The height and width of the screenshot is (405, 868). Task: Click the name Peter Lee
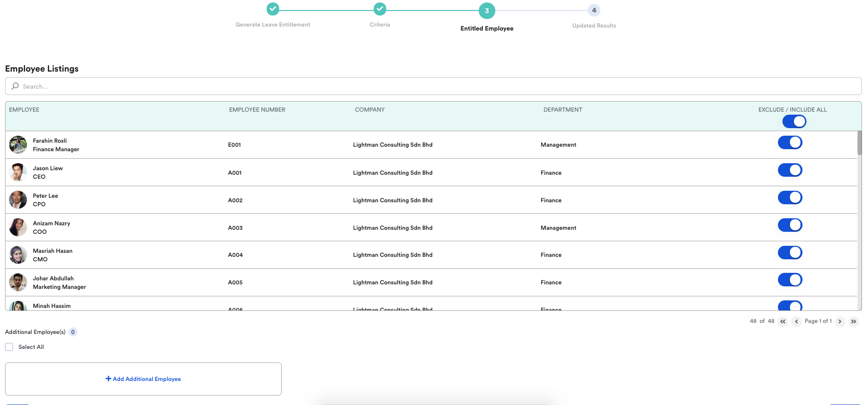46,196
